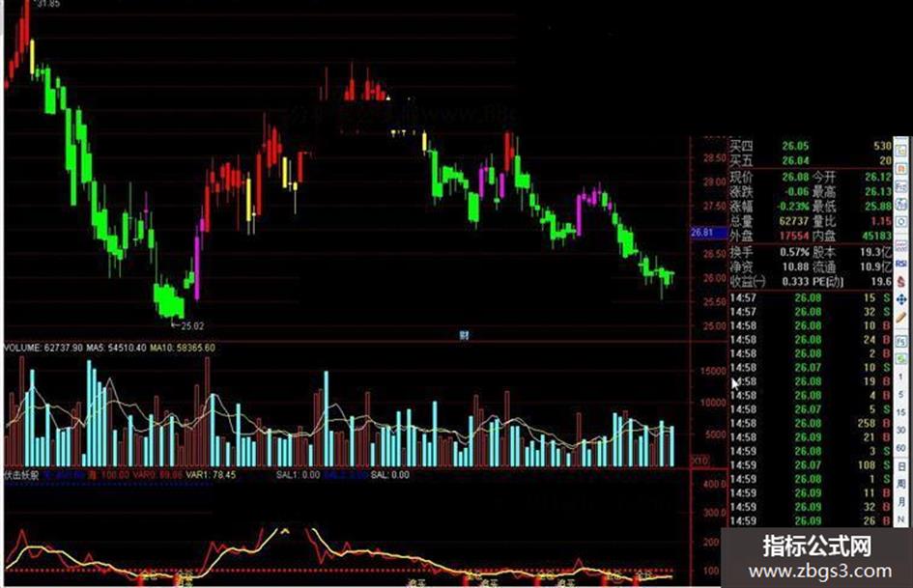Click the 总量 total volume 62737
The width and height of the screenshot is (913, 588).
(794, 221)
